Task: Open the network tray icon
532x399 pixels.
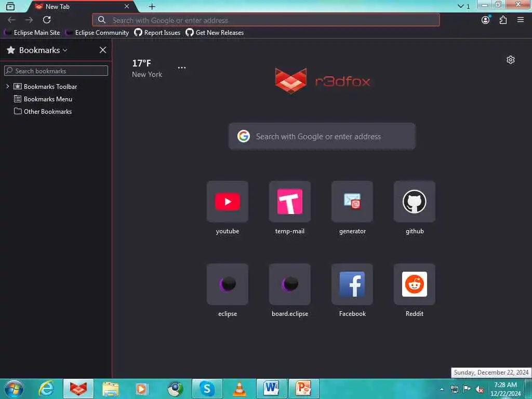Action: (454, 390)
